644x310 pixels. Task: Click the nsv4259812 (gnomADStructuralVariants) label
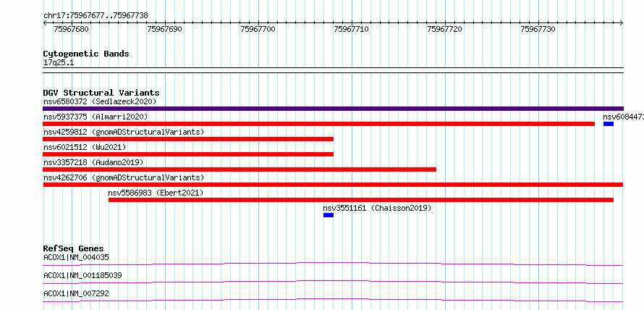coord(124,132)
